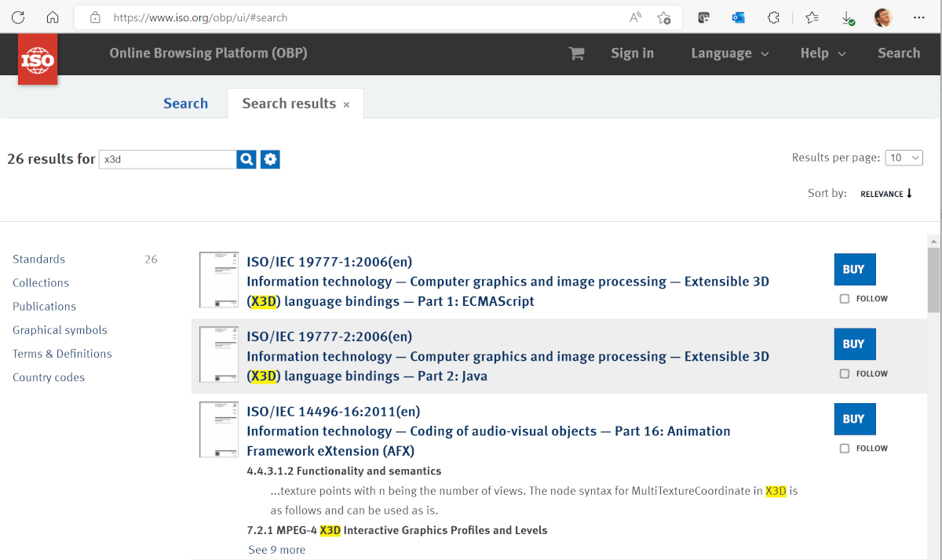Check FOLLOW for ISO/IEC 14496-16:2011
The width and height of the screenshot is (942, 560).
845,449
